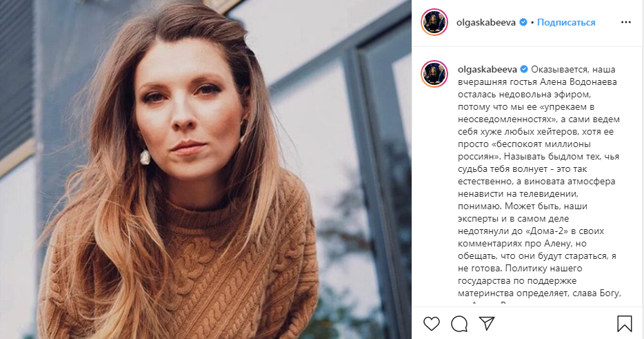Click the pearl earring in the photo
The height and width of the screenshot is (339, 644).
click(x=145, y=157)
